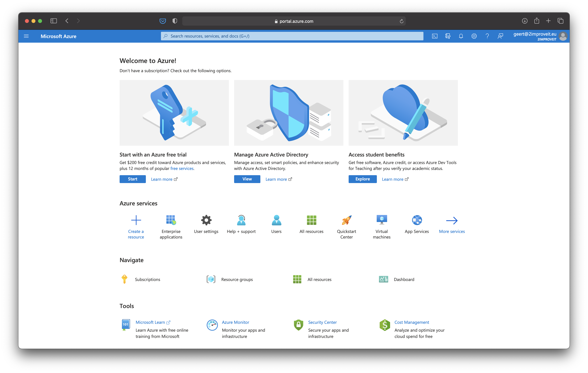Open Virtual machines service

tap(382, 220)
